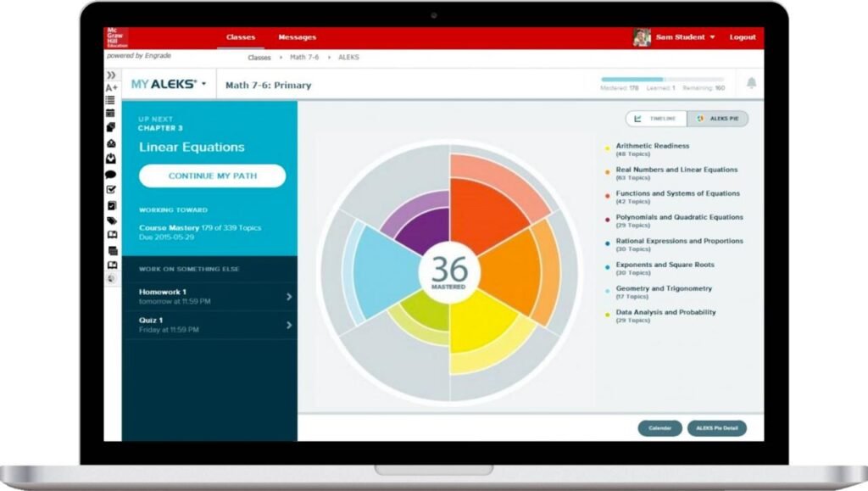
Task: Click the outlined checkmark box sidebar icon
Action: click(x=111, y=189)
